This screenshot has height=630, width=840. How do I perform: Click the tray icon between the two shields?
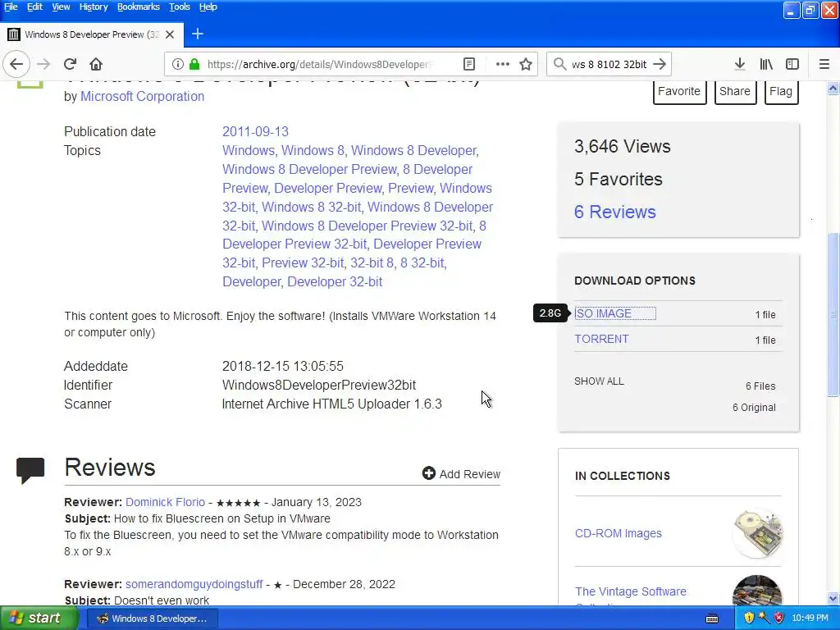click(764, 619)
